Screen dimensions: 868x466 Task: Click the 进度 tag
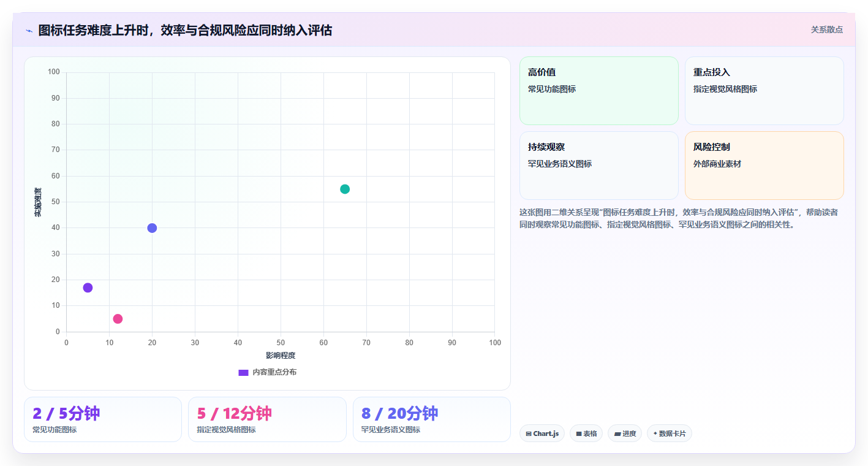pos(625,434)
